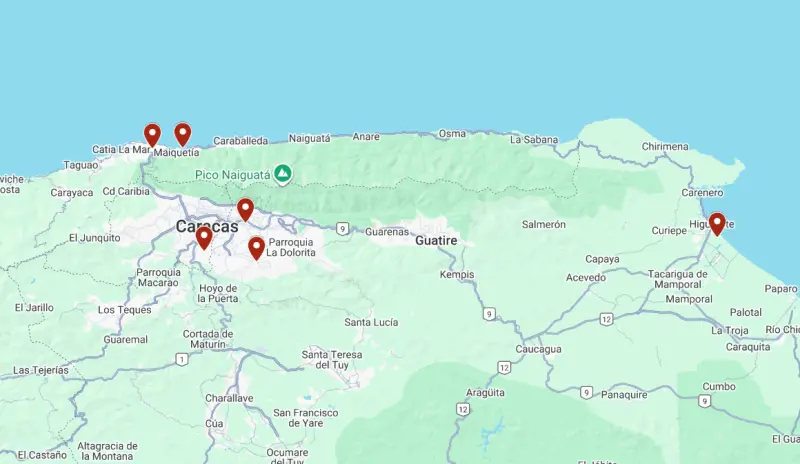The width and height of the screenshot is (800, 464).
Task: Select the Santa Teresa del Tuy label
Action: 332,359
